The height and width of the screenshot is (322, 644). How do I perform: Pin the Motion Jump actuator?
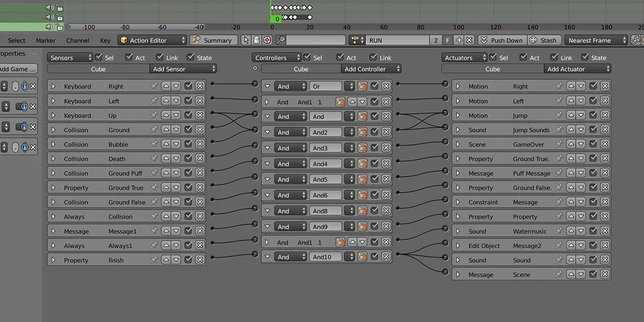pos(559,115)
